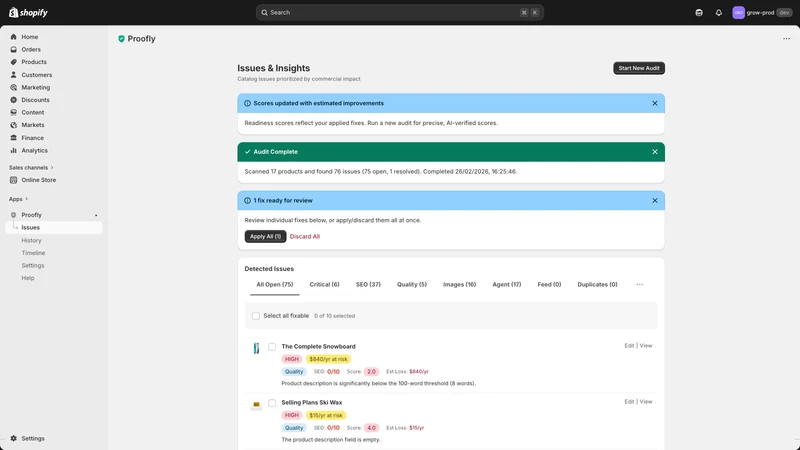Show more issue tabs via ellipsis
Image resolution: width=800 pixels, height=450 pixels.
tap(639, 285)
